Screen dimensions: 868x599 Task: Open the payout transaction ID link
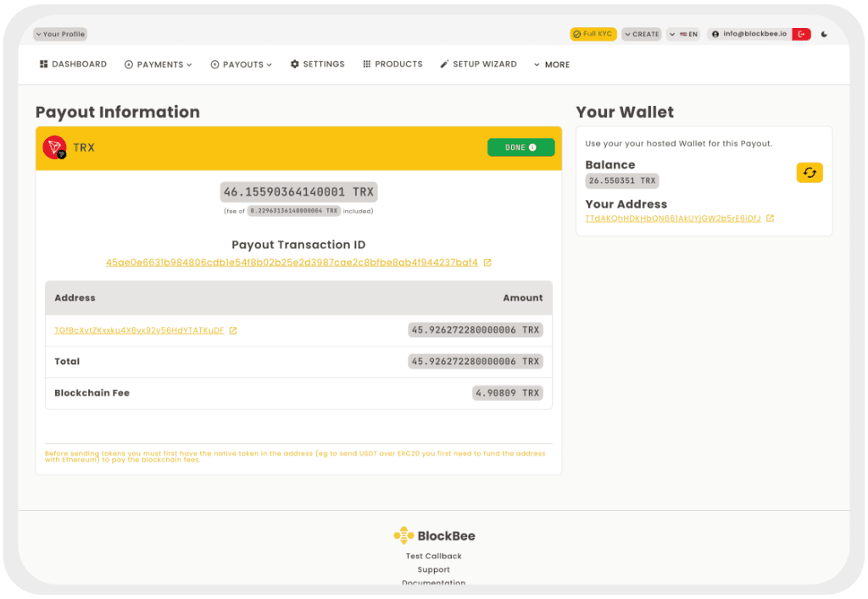point(292,263)
